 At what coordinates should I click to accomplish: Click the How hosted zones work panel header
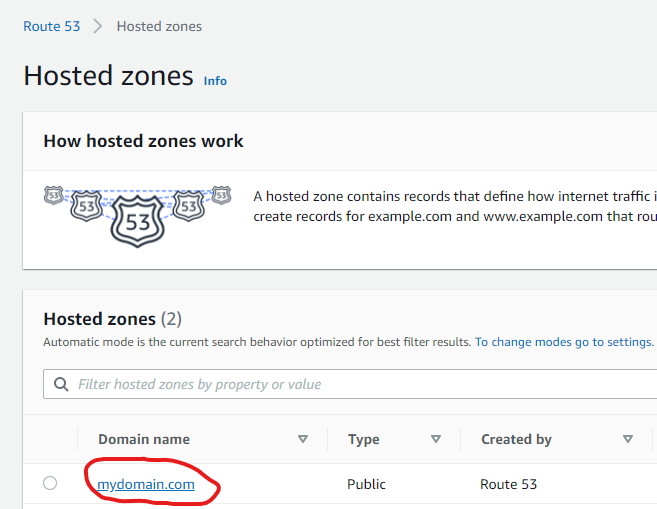coord(143,141)
